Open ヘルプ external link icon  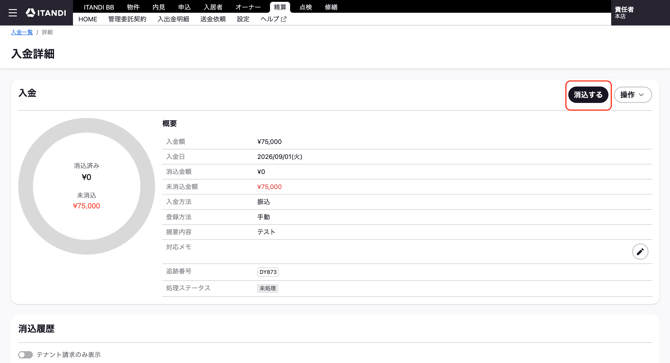(x=283, y=19)
